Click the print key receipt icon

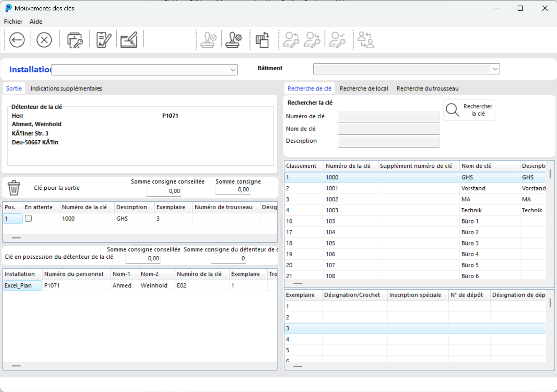pos(74,40)
